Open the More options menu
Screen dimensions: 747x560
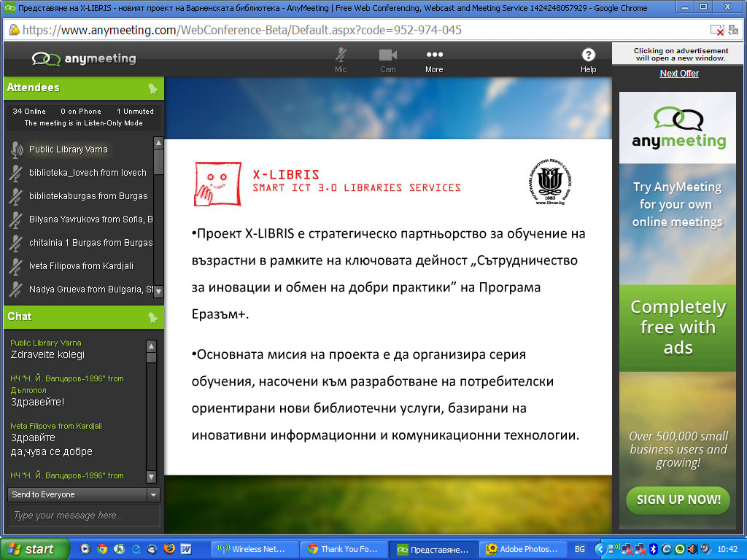pos(434,61)
